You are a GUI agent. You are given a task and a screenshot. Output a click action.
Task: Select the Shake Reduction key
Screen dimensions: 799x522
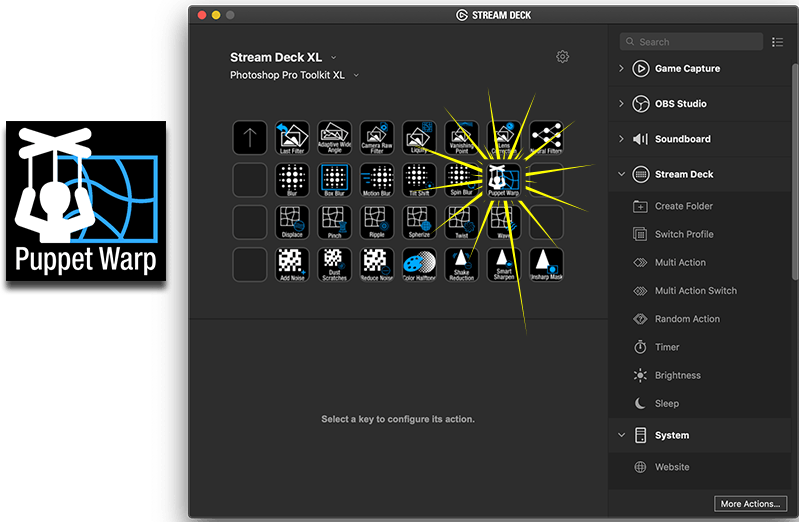(x=461, y=265)
